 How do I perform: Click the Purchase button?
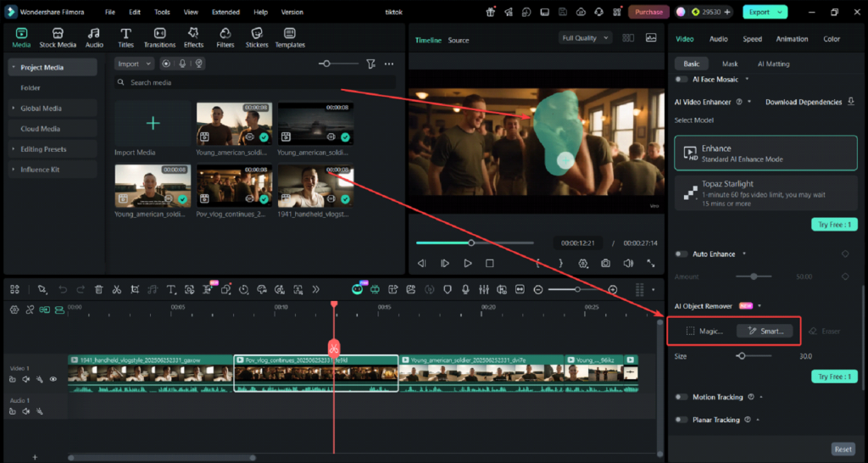[648, 12]
